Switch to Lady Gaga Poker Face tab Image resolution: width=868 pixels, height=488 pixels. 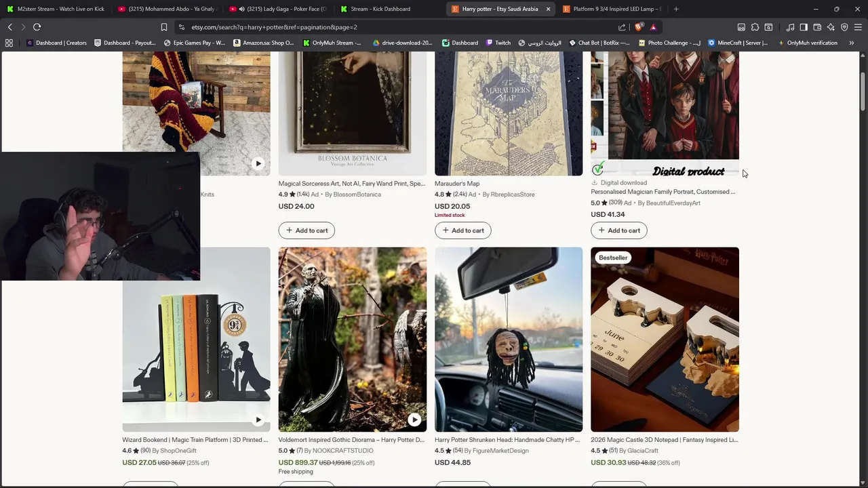pos(278,9)
